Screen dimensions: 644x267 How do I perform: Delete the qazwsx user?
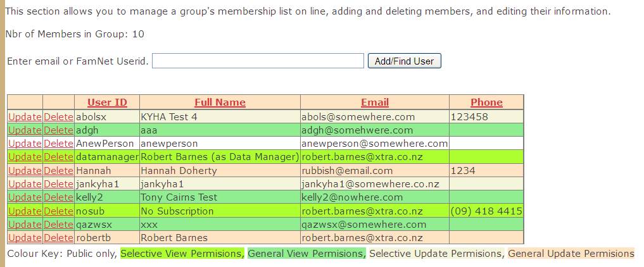58,225
